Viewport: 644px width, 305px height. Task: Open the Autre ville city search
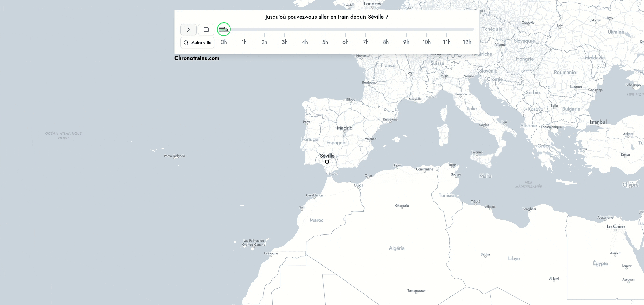[197, 43]
